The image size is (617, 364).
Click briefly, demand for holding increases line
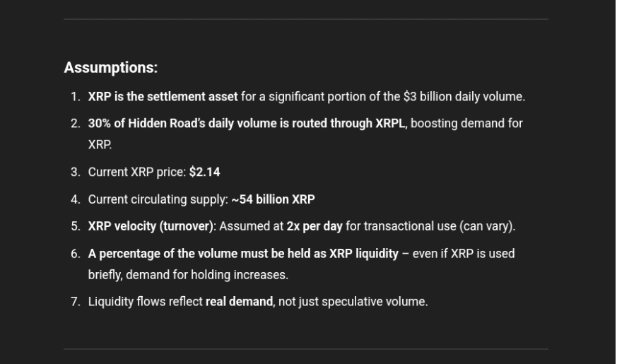click(188, 275)
